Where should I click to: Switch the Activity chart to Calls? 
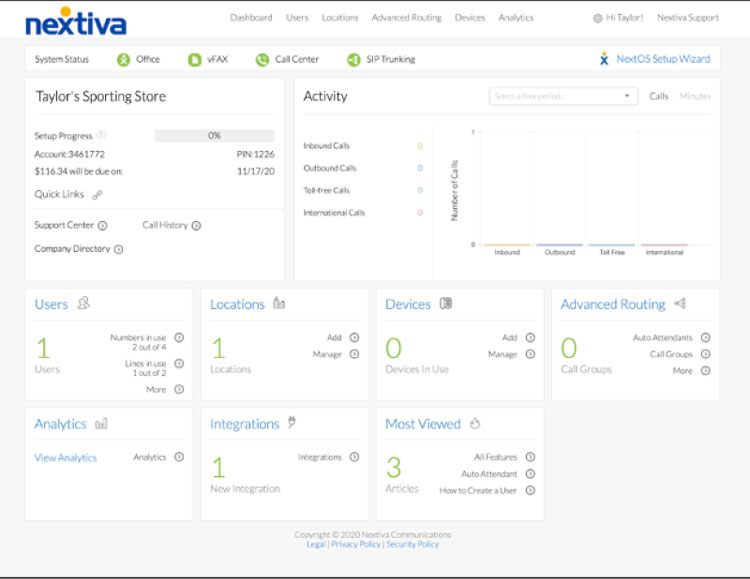coord(659,96)
